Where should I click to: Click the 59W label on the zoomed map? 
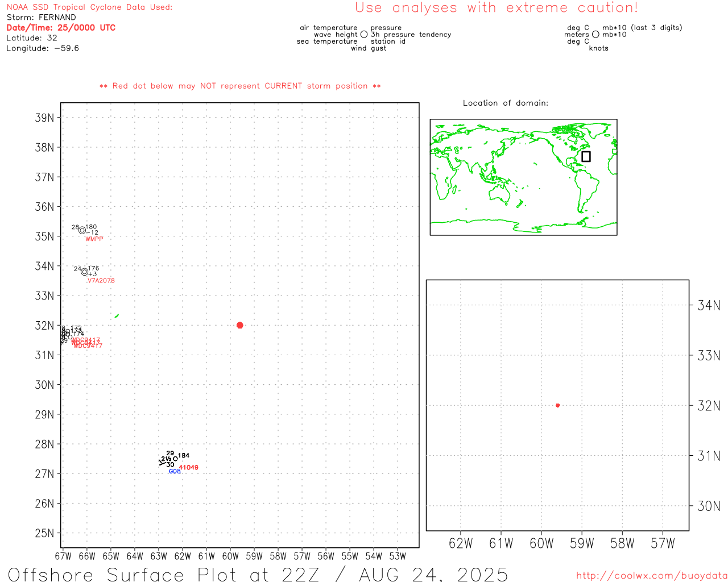tap(582, 544)
